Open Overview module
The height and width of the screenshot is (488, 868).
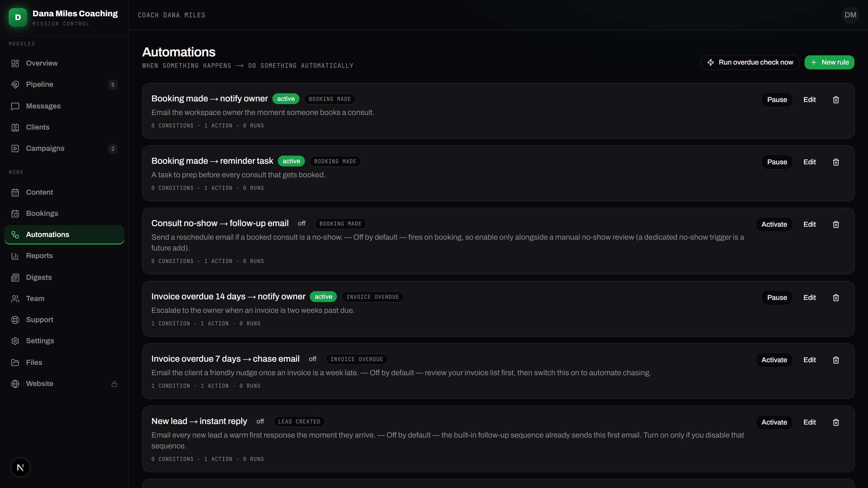(64, 63)
